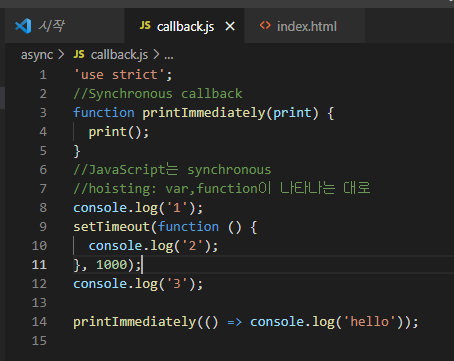Click the print(); call on line 4

coord(119,132)
